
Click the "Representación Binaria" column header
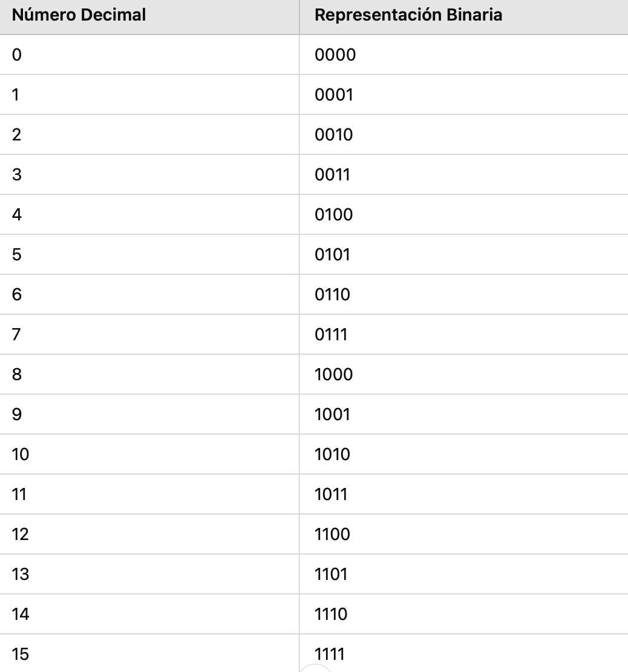(x=408, y=15)
